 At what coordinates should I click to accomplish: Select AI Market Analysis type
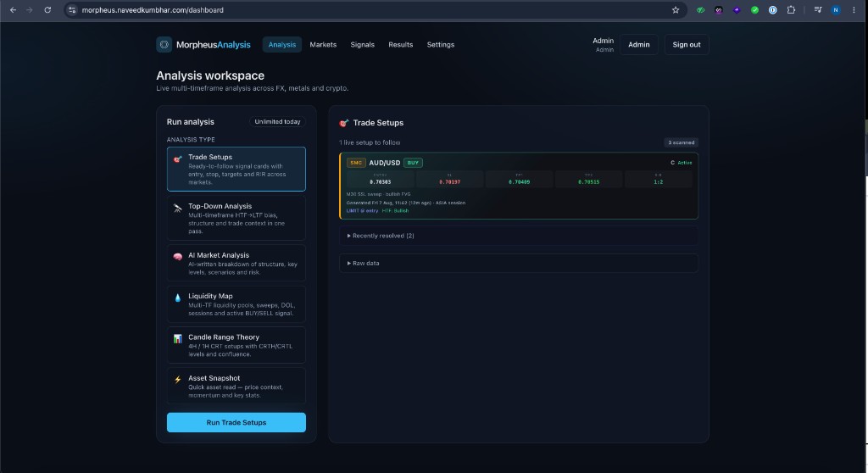[236, 263]
